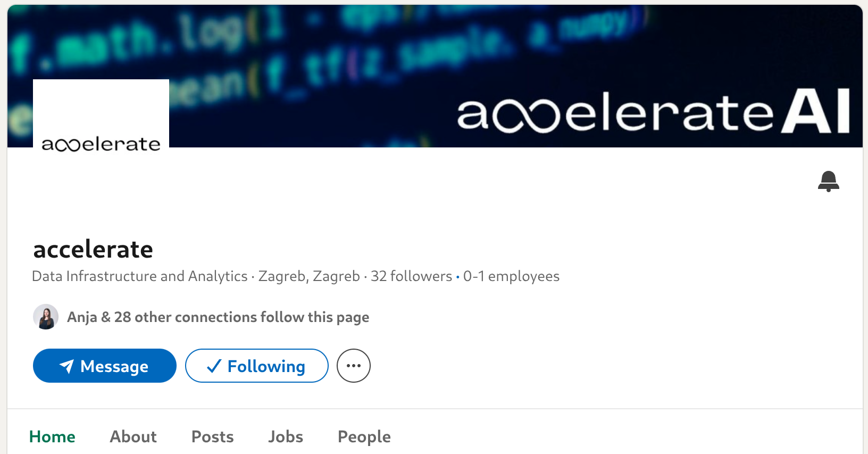The height and width of the screenshot is (454, 868).
Task: View the 32 followers list
Action: (411, 276)
